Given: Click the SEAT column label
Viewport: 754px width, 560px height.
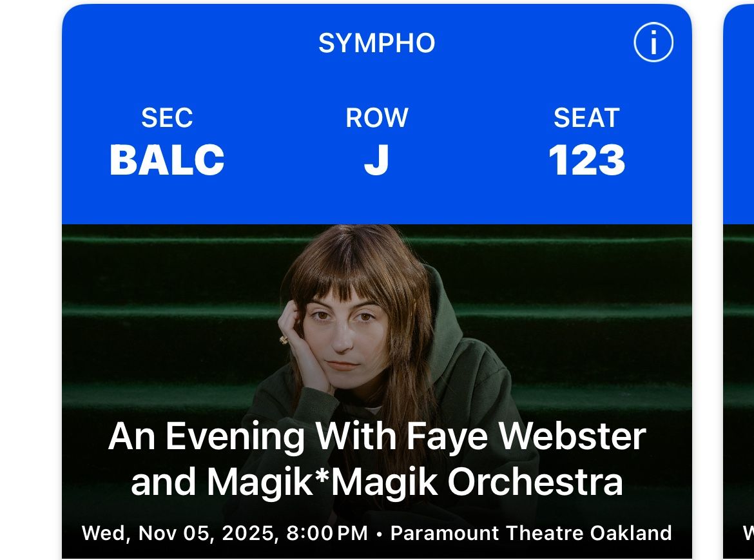Looking at the screenshot, I should point(586,118).
